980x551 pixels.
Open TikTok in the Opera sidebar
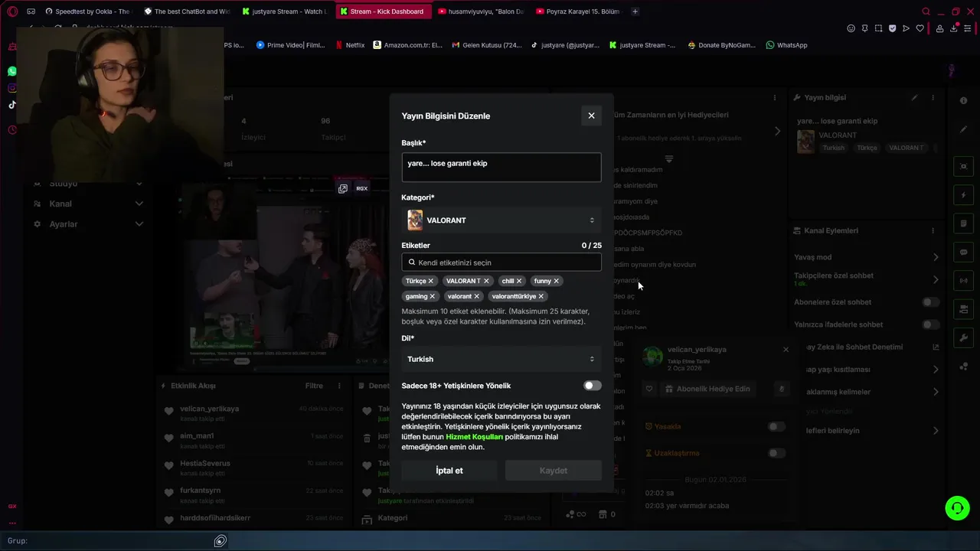12,105
